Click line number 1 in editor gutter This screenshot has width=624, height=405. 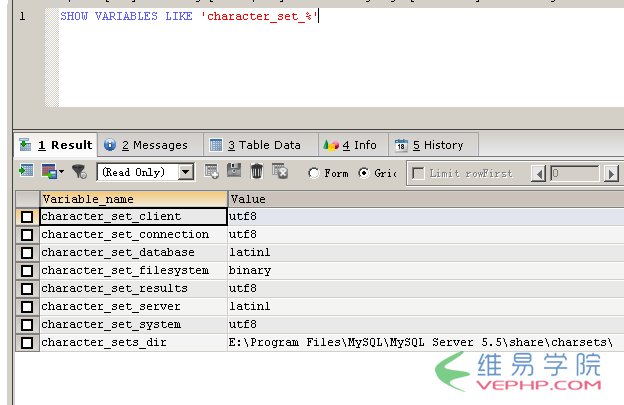click(22, 16)
